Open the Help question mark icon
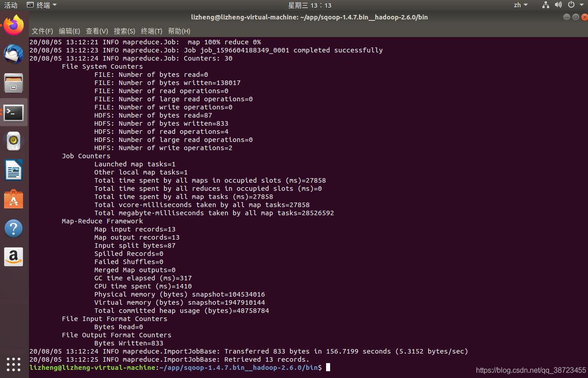Viewport: 588px width, 378px height. (14, 228)
